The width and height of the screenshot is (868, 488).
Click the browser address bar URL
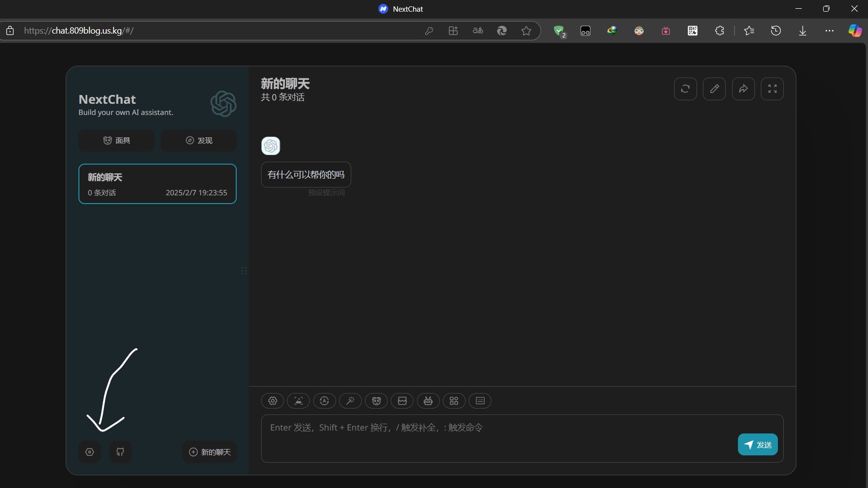[x=78, y=31]
